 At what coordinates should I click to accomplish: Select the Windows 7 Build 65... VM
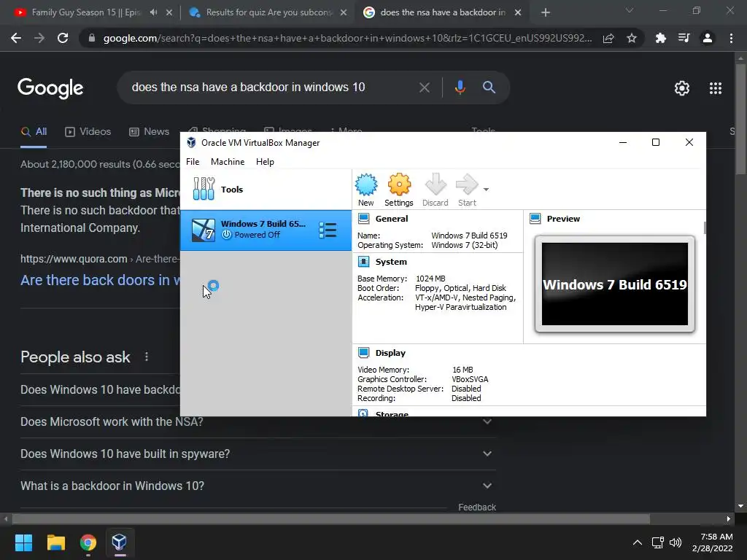point(266,230)
